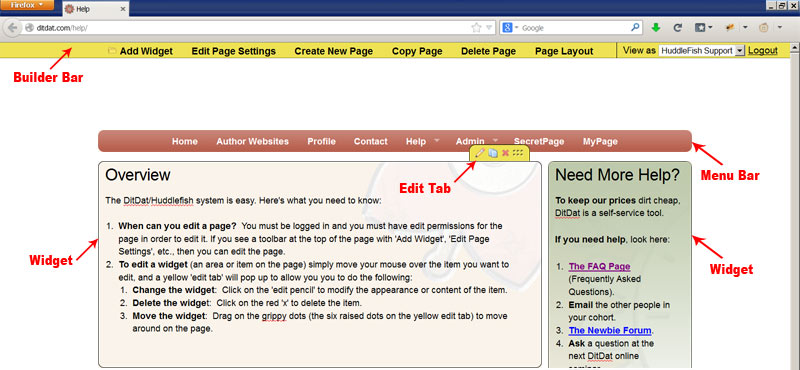The image size is (800, 370).
Task: Click Help in the menu bar
Action: pos(416,141)
